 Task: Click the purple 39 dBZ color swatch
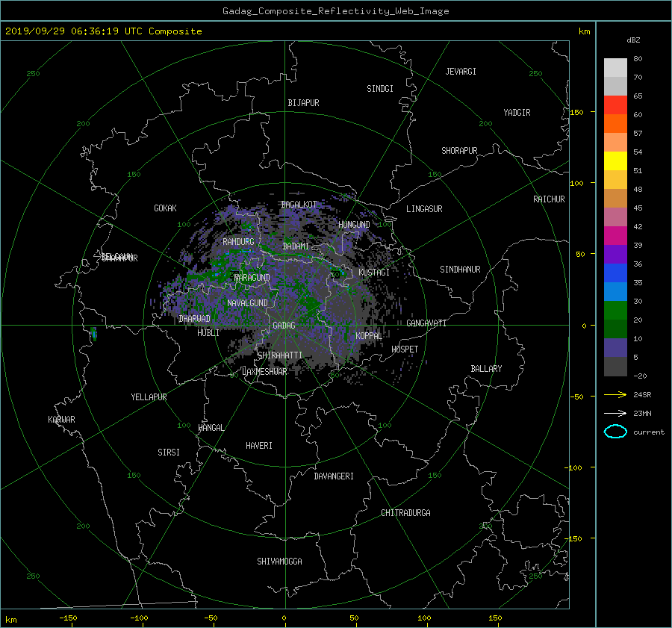[615, 254]
